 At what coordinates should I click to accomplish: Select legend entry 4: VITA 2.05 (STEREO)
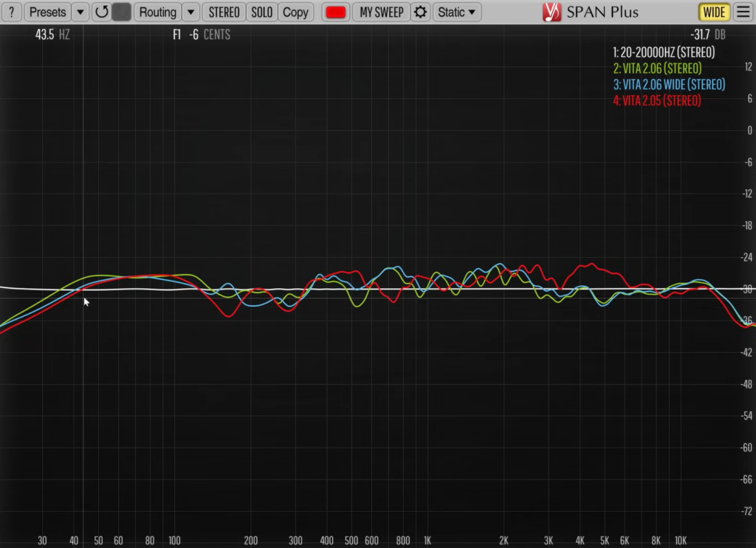pos(656,100)
